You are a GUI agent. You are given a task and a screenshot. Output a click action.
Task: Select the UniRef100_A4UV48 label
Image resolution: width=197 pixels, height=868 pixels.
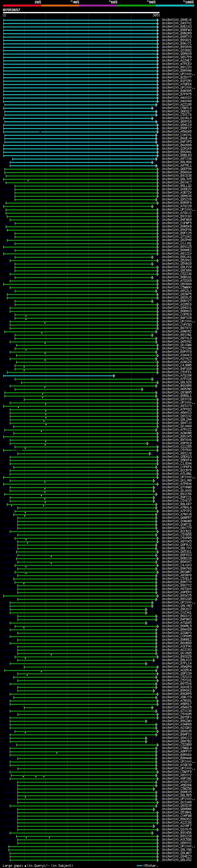(x=177, y=101)
